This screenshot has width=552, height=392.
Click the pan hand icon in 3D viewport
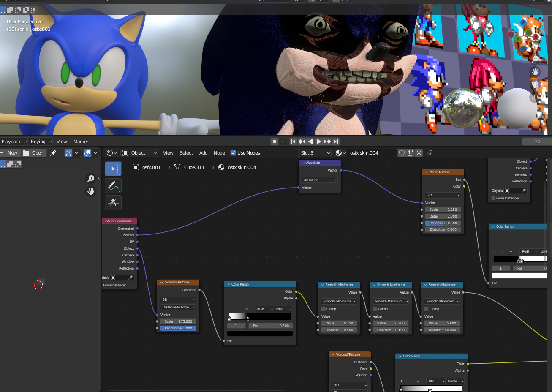pyautogui.click(x=535, y=72)
